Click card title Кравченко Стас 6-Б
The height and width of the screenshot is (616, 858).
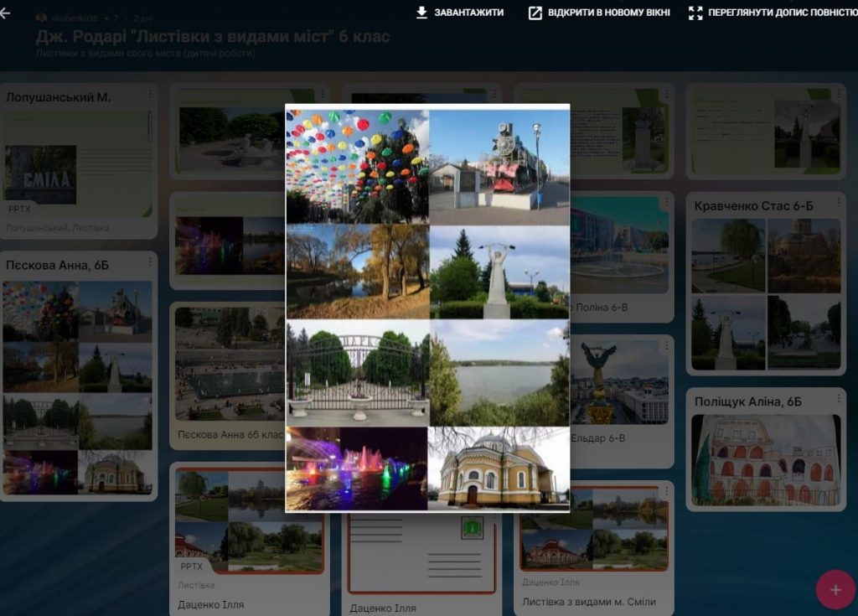(x=753, y=206)
